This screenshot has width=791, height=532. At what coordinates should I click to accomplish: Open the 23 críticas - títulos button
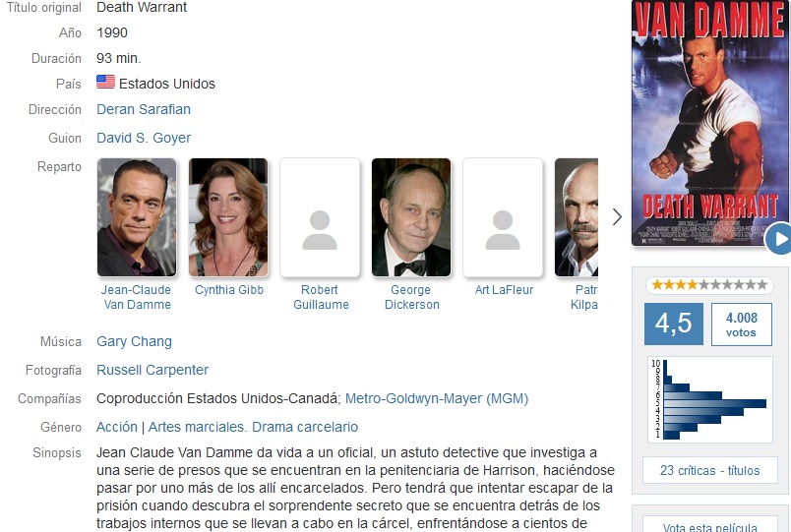[x=709, y=470]
